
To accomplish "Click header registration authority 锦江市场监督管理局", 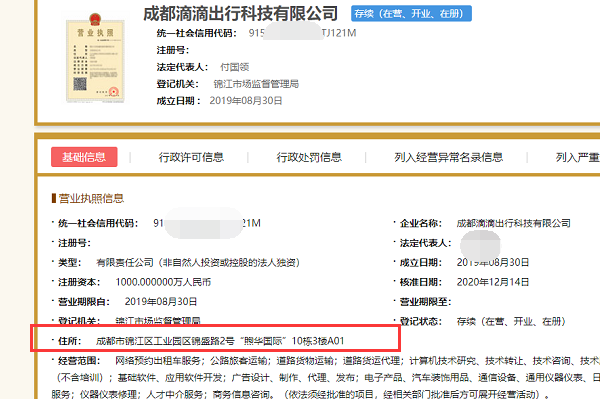I will [256, 84].
